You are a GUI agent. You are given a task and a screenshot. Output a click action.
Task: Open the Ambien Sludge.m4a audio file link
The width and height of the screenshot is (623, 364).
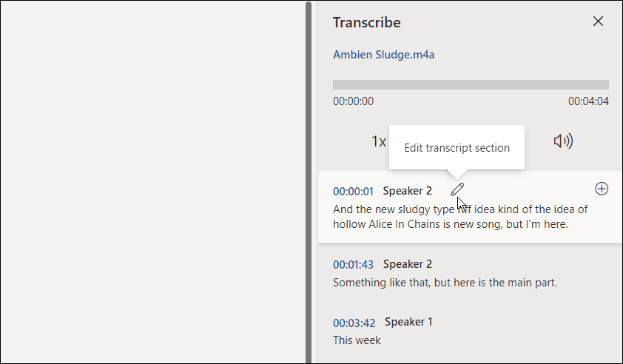(x=388, y=55)
